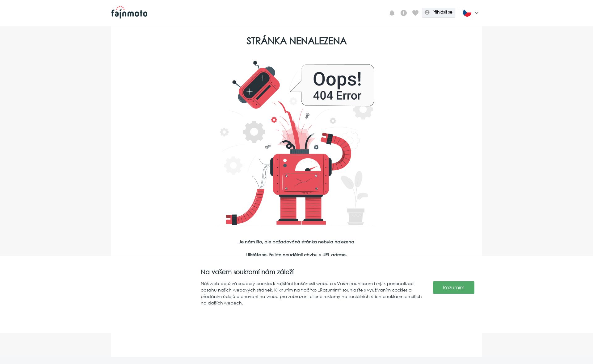Open favorites with the heart icon
593x364 pixels.
click(x=415, y=13)
